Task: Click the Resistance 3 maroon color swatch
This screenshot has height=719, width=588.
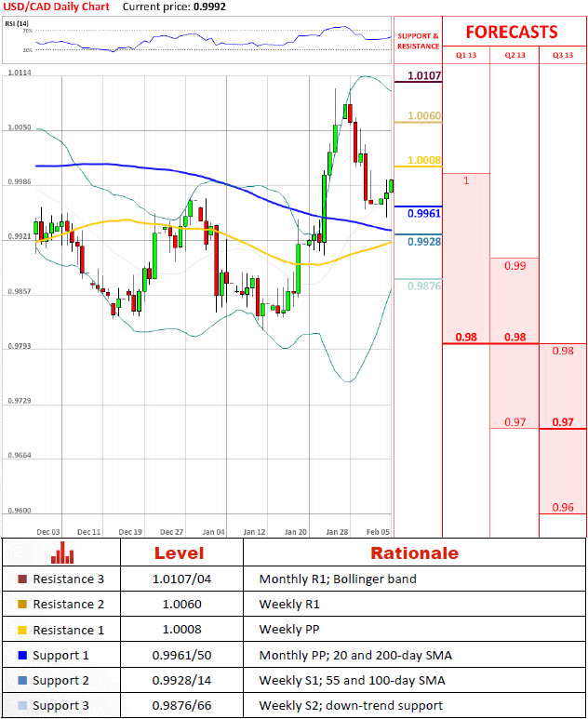Action: tap(22, 579)
